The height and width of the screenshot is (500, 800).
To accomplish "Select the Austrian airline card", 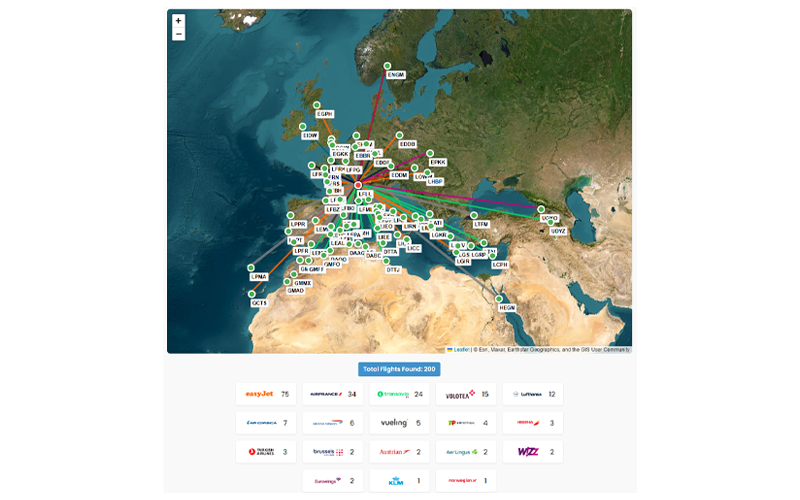I will tap(399, 452).
